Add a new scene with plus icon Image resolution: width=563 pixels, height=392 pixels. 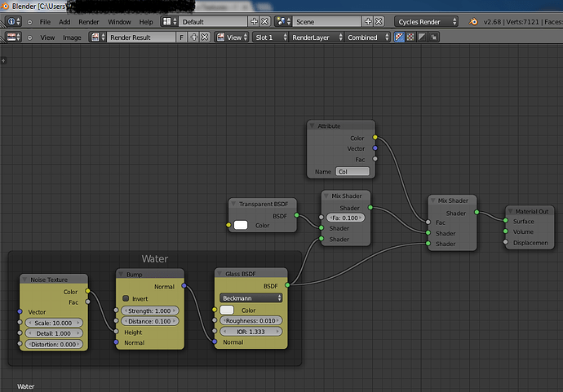[x=368, y=21]
